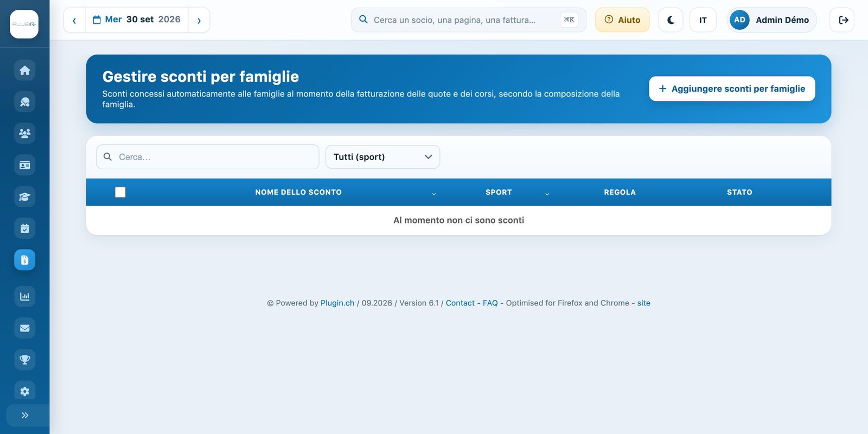Click sort arrow beside Nome dello sconto

click(x=434, y=194)
